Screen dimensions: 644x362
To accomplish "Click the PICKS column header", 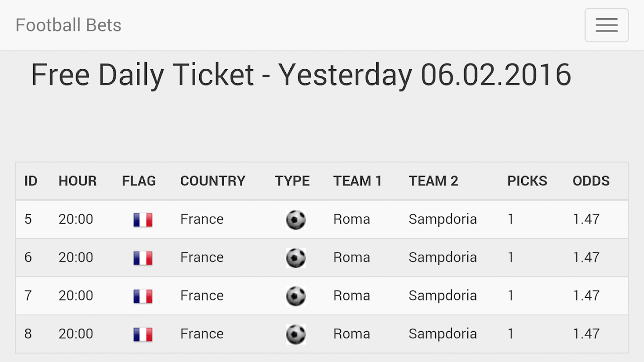I will [527, 181].
